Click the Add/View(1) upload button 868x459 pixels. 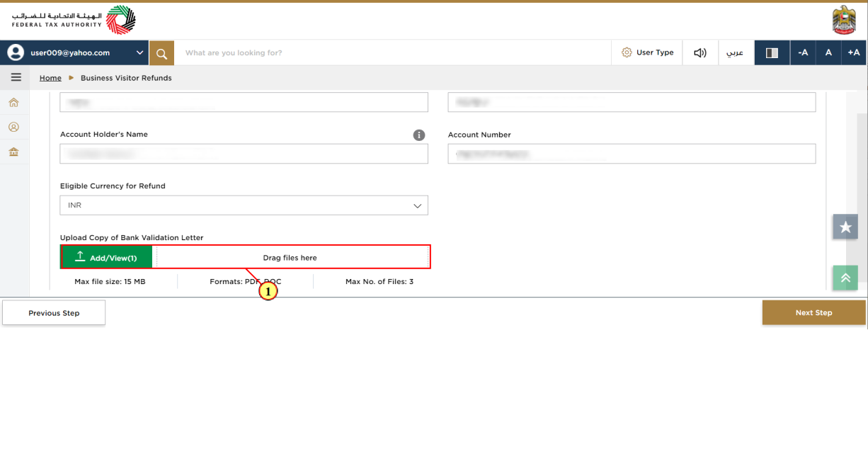[x=106, y=257]
